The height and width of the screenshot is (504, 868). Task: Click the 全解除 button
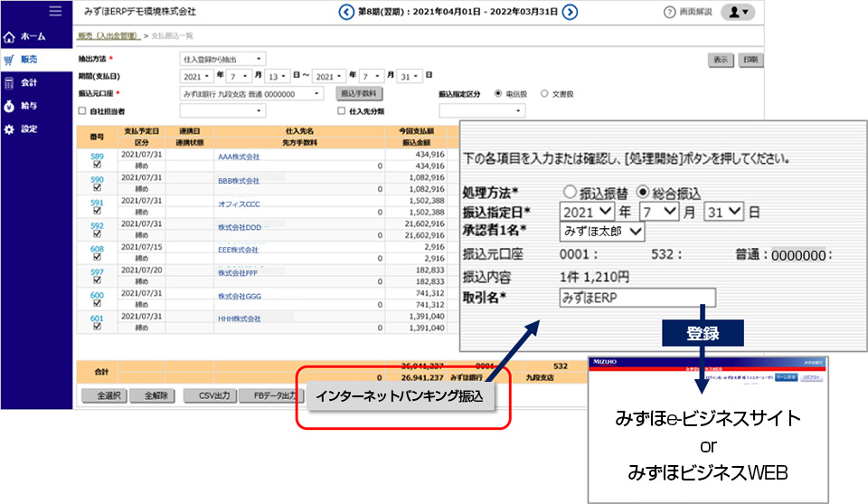[x=152, y=396]
